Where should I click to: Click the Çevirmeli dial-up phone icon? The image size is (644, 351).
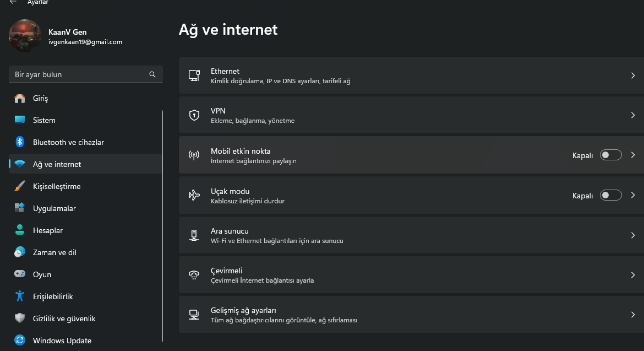tap(194, 275)
